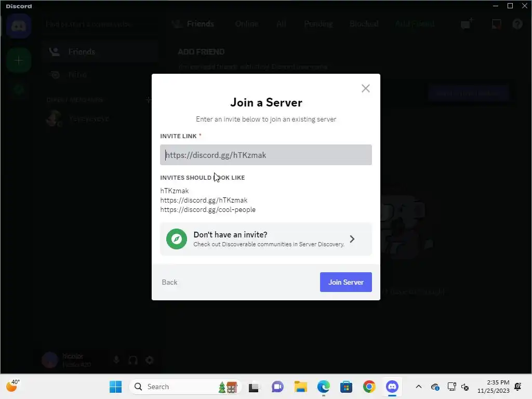Click the Add Friend tab

click(x=415, y=24)
